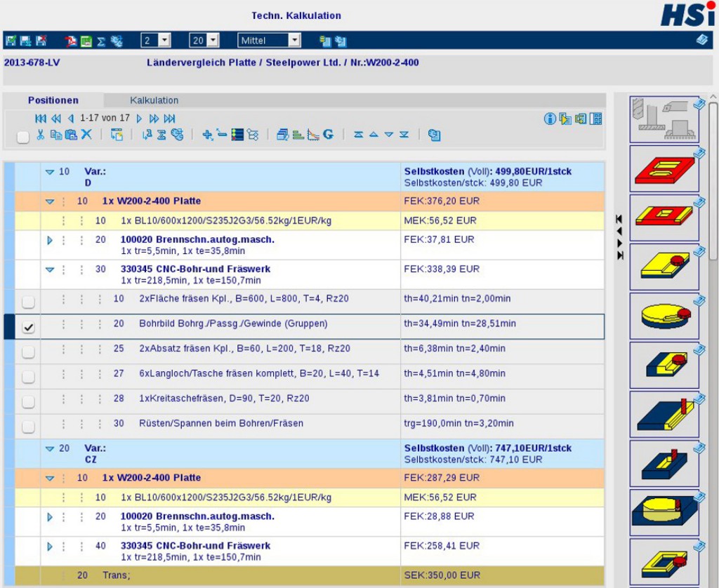
Task: Jump to last page of positions
Action: pos(170,119)
